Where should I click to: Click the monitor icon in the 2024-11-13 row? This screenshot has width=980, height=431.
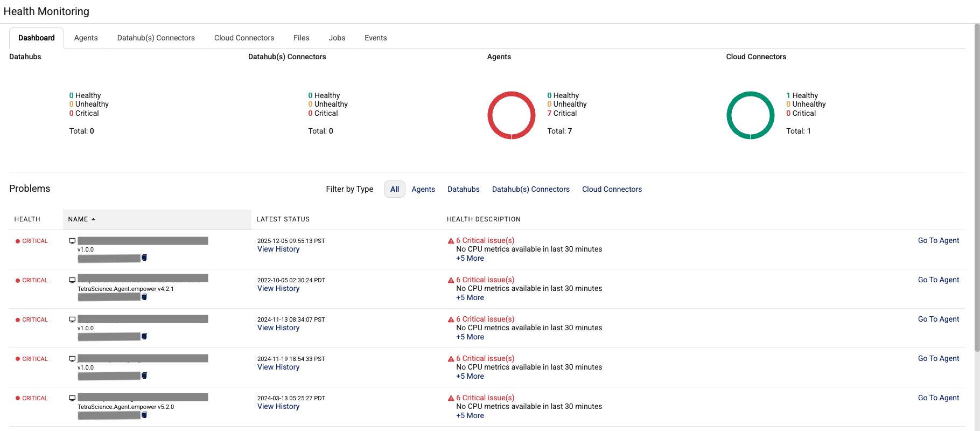coord(72,319)
